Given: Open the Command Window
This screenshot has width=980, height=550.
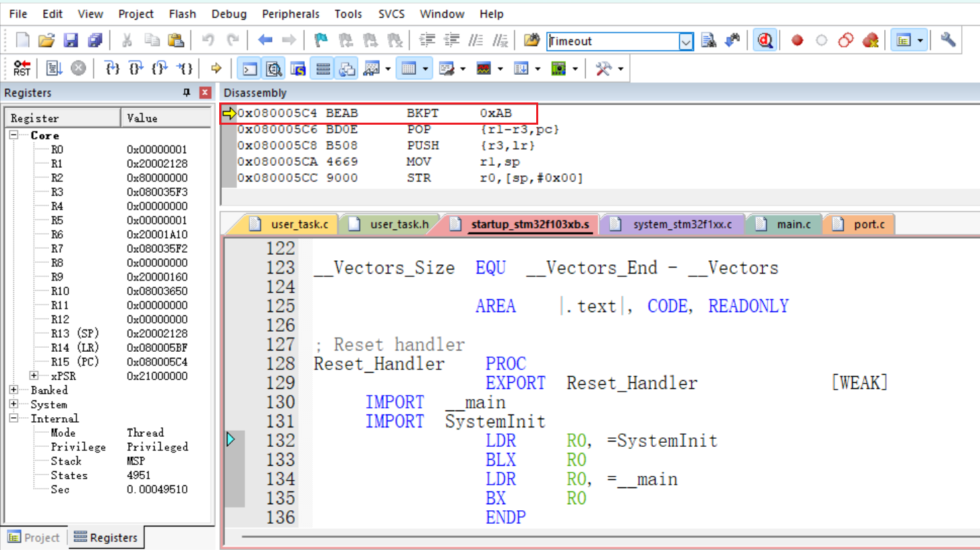Looking at the screenshot, I should click(x=250, y=67).
